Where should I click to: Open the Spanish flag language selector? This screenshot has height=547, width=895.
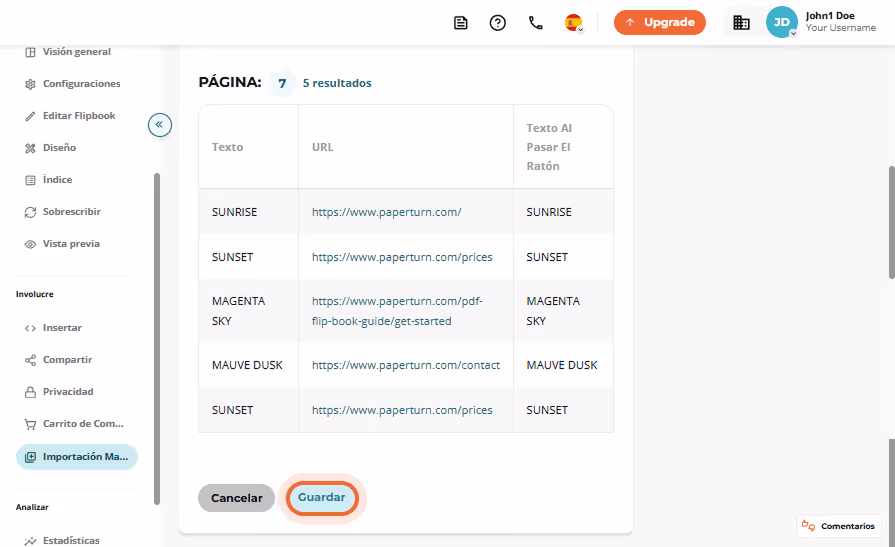574,23
